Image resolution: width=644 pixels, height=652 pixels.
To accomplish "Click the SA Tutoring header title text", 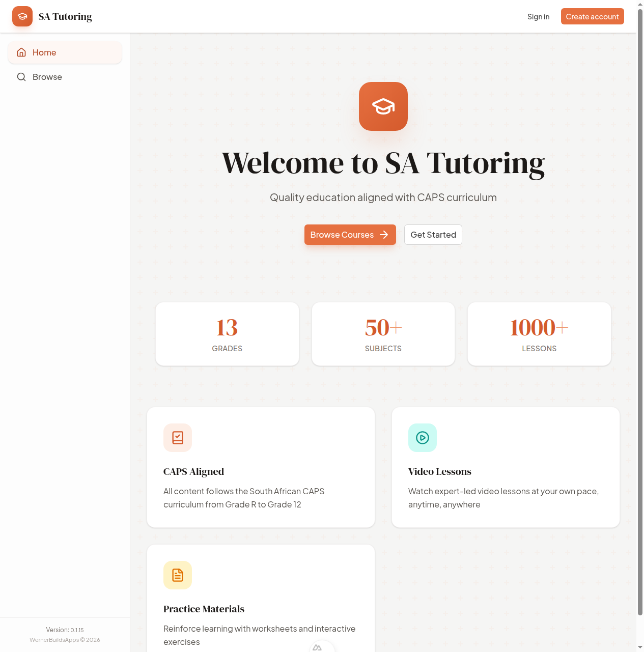I will click(65, 16).
